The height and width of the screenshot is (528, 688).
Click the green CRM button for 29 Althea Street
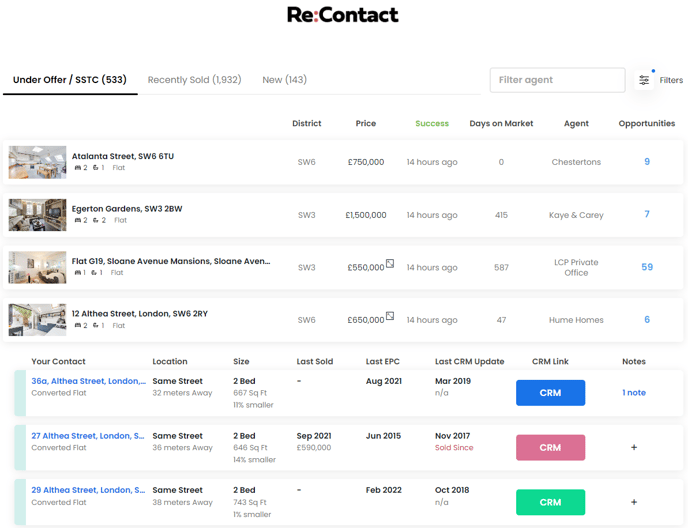[x=550, y=502]
